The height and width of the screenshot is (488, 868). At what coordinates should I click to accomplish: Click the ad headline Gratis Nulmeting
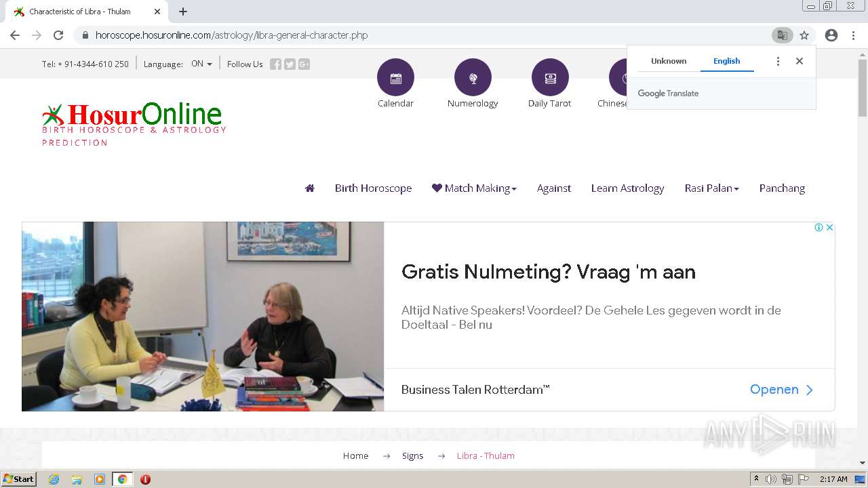pos(549,272)
